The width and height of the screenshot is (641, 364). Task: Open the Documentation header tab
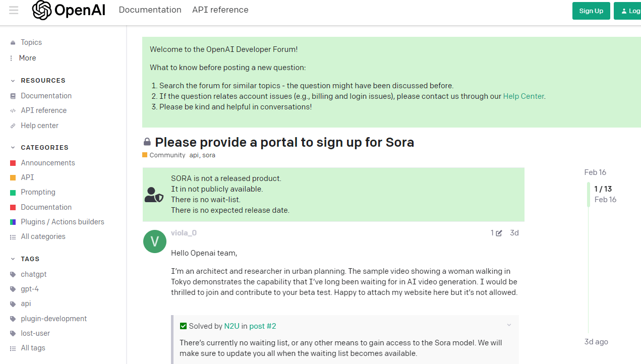[150, 10]
